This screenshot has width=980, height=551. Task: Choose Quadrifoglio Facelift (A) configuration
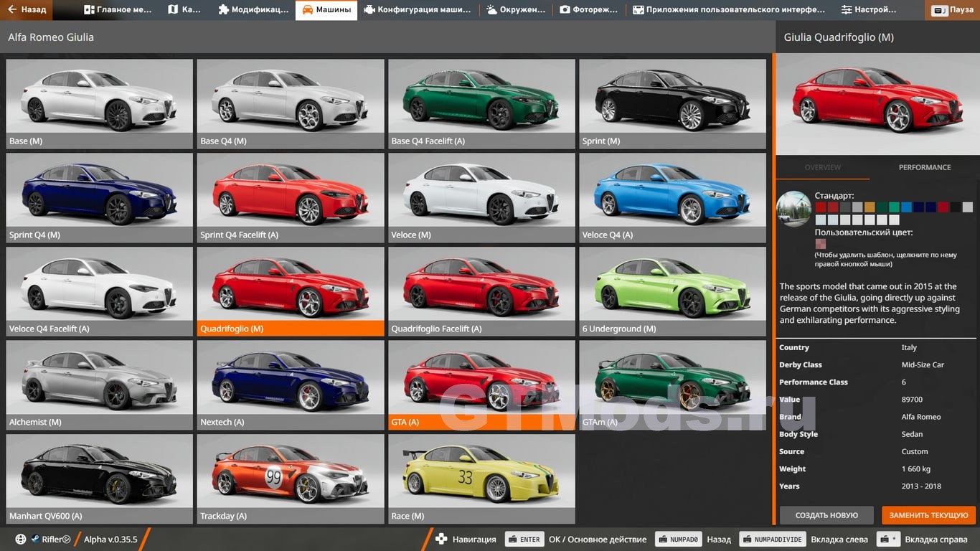[481, 291]
